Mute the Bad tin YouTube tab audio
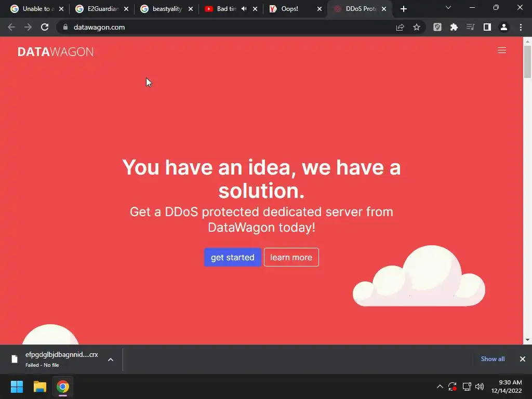 (x=244, y=9)
